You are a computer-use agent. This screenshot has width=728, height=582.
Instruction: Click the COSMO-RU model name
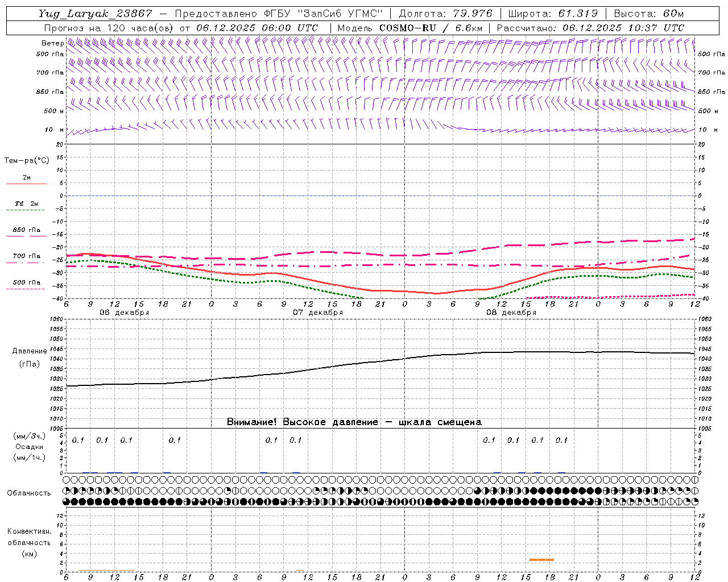403,28
